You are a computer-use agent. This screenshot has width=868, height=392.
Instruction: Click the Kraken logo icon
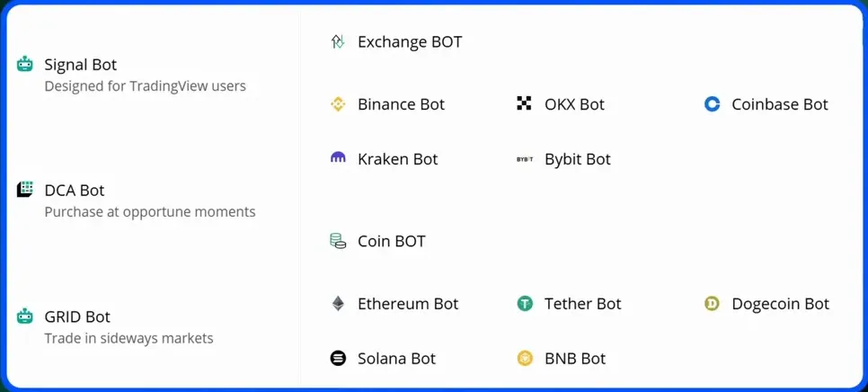click(338, 158)
